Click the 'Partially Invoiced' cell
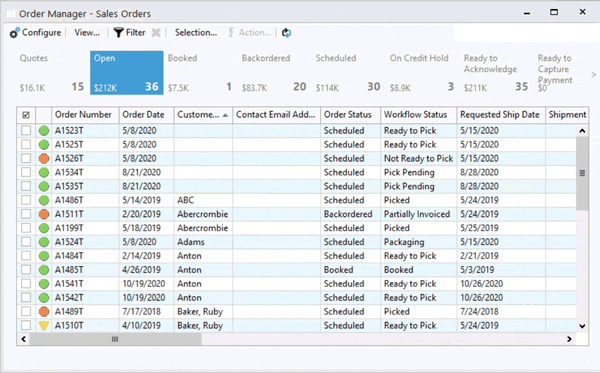Screen dimensions: 600x373 click(419, 214)
